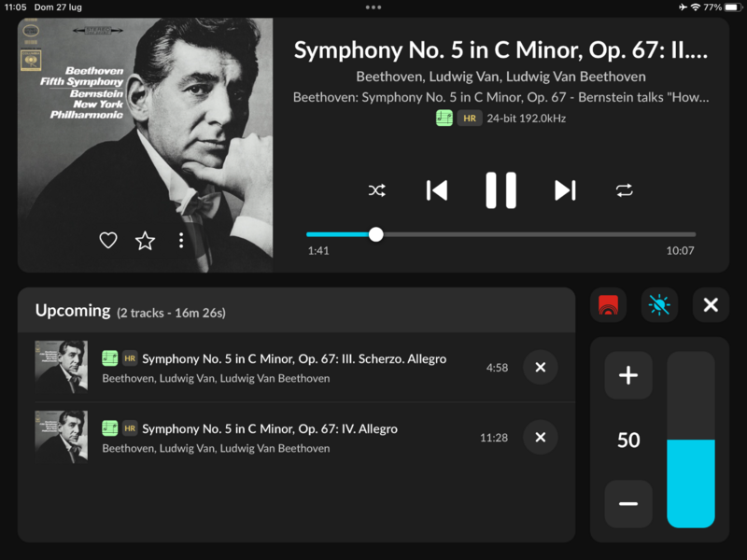Toggle repeat mode
This screenshot has height=560, width=747.
coord(624,190)
